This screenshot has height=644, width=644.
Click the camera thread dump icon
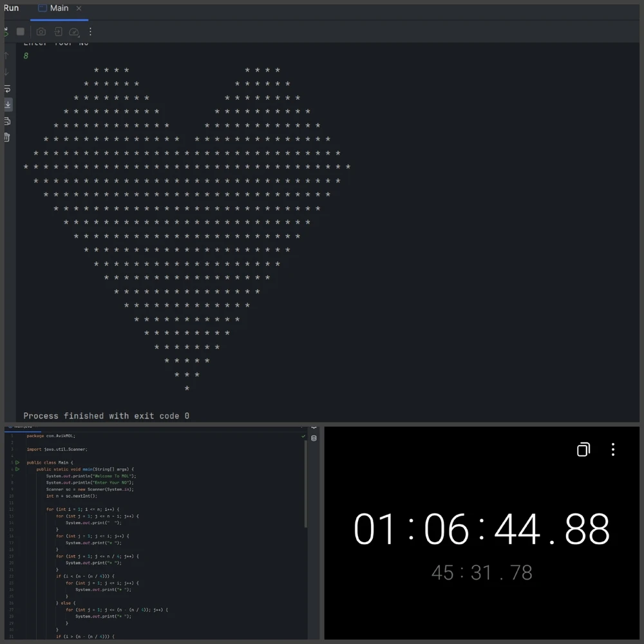[41, 32]
